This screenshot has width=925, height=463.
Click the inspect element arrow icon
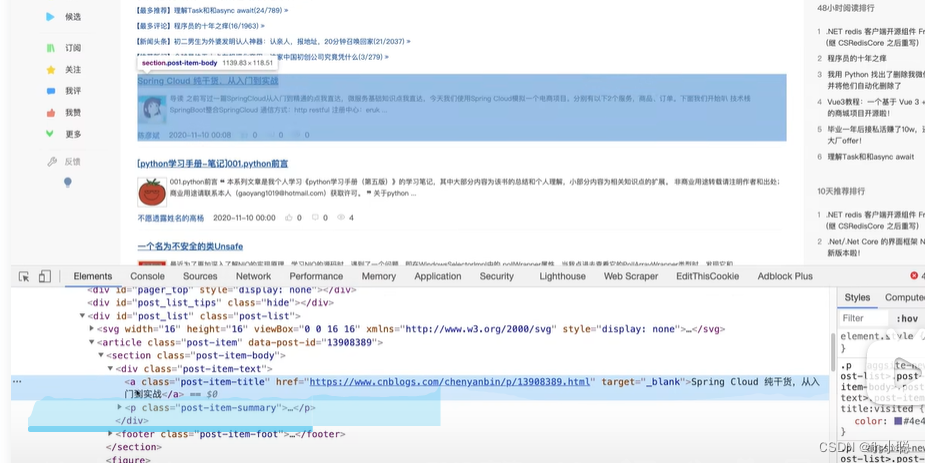tap(24, 276)
